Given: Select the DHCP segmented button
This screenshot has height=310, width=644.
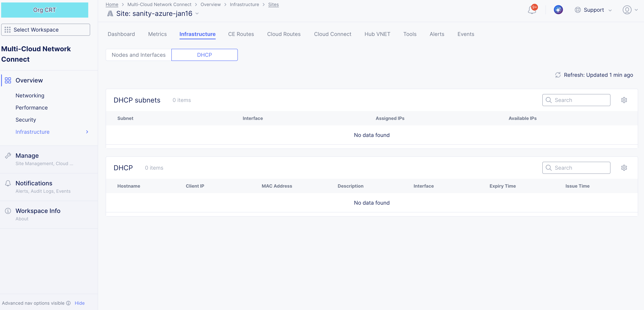Looking at the screenshot, I should [204, 55].
